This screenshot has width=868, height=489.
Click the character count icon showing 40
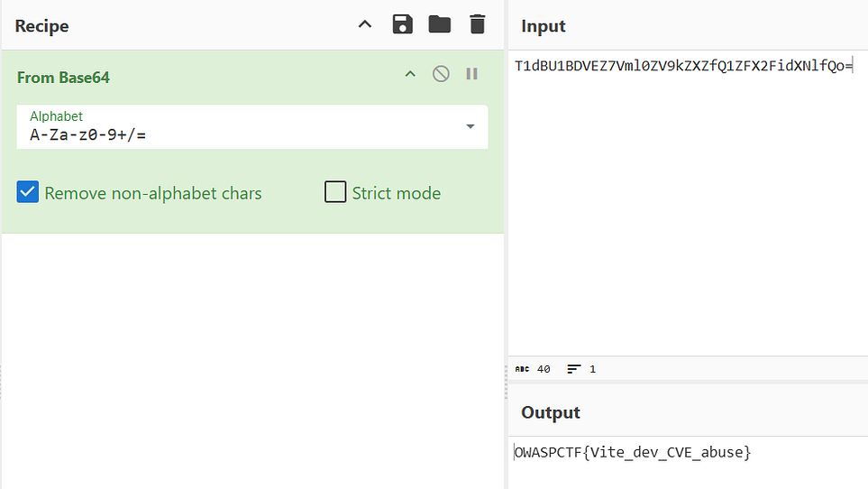[522, 369]
